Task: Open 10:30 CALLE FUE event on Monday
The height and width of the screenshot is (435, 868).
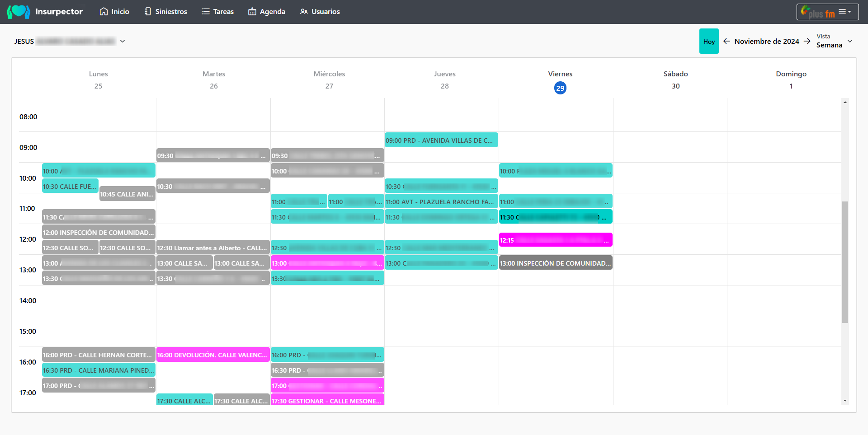Action: tap(70, 186)
